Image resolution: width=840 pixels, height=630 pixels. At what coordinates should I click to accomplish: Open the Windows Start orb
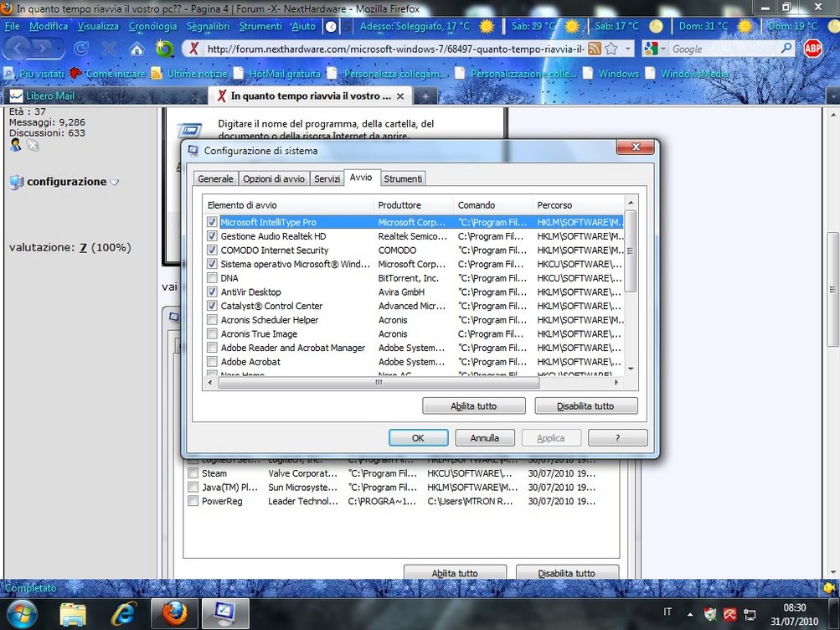tap(22, 613)
